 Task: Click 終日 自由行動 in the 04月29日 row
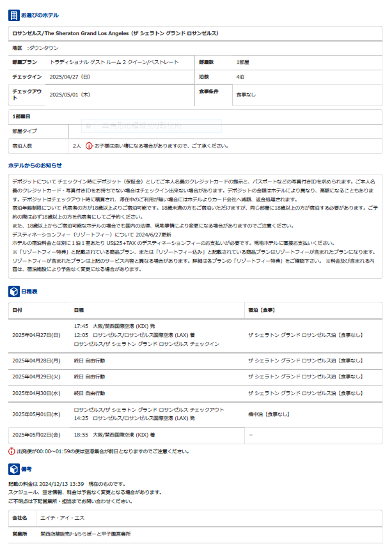[90, 377]
